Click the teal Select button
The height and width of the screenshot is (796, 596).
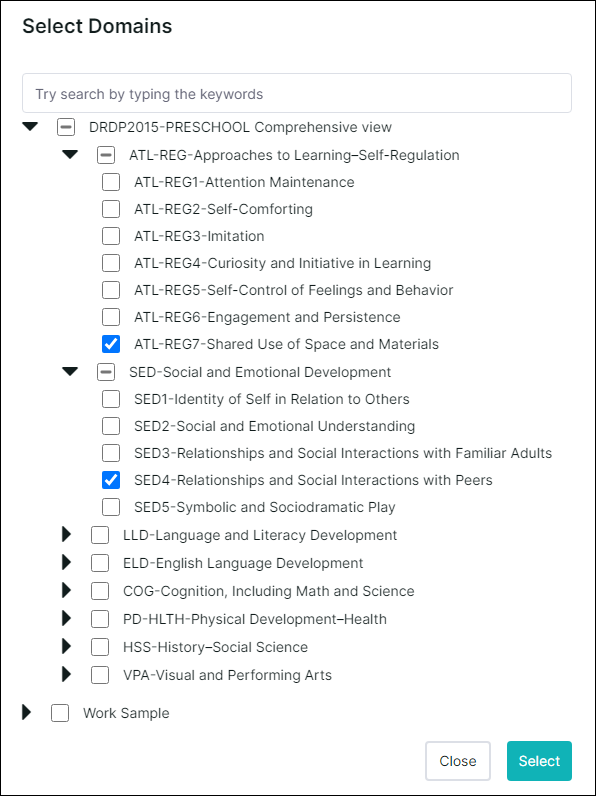539,760
